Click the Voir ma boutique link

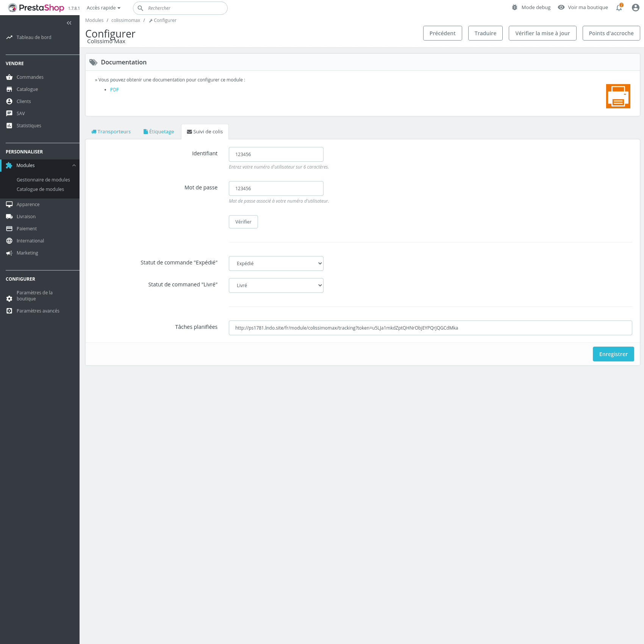pyautogui.click(x=588, y=7)
